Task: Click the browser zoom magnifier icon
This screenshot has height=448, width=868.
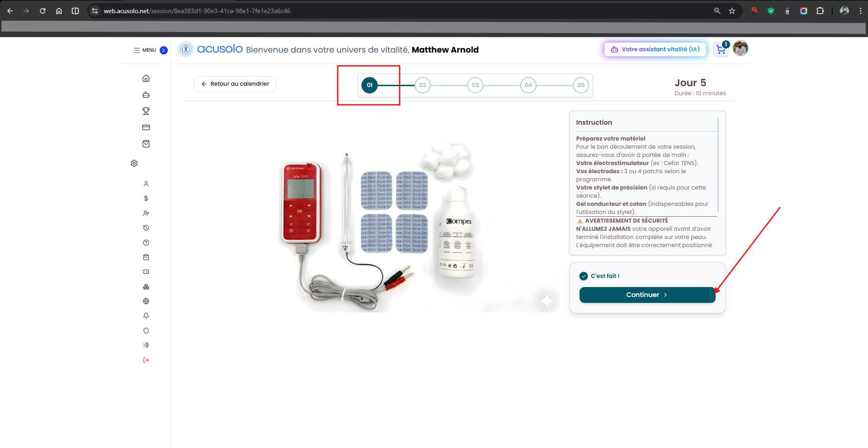Action: [x=717, y=11]
